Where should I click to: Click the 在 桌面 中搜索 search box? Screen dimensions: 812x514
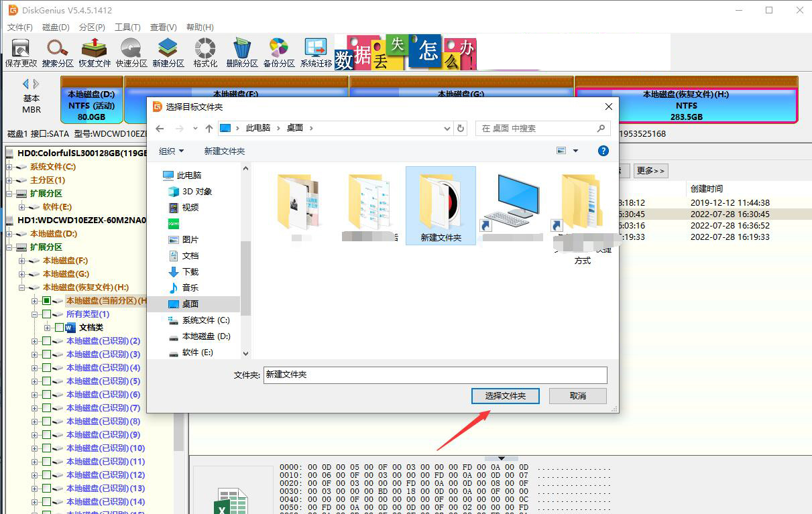tap(543, 128)
